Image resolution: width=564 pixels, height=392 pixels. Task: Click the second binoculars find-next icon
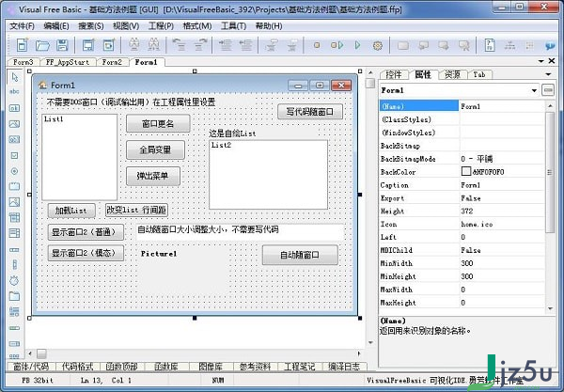pos(154,45)
